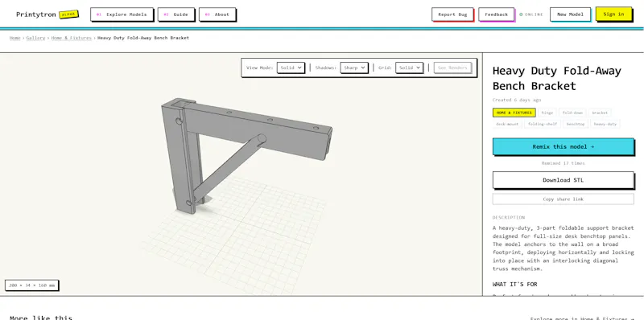Click the Created 6 days ago text
Viewport: 644px width, 320px height.
pos(517,101)
